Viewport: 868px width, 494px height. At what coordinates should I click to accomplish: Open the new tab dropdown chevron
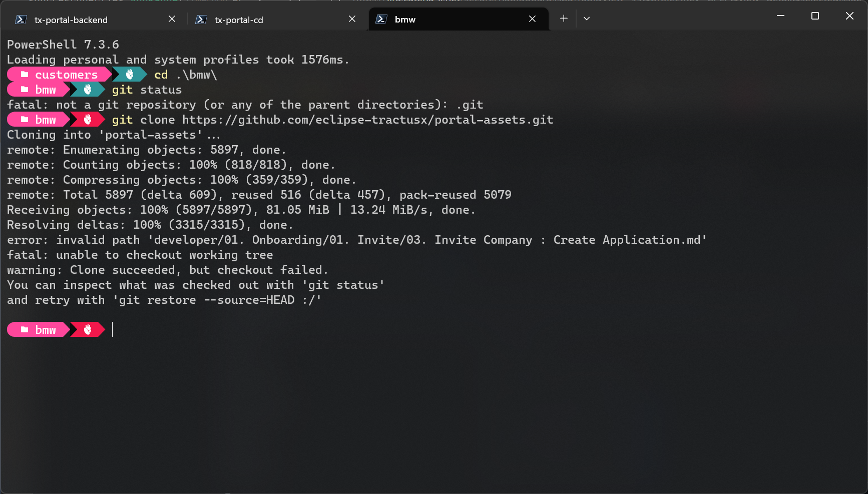click(x=586, y=19)
